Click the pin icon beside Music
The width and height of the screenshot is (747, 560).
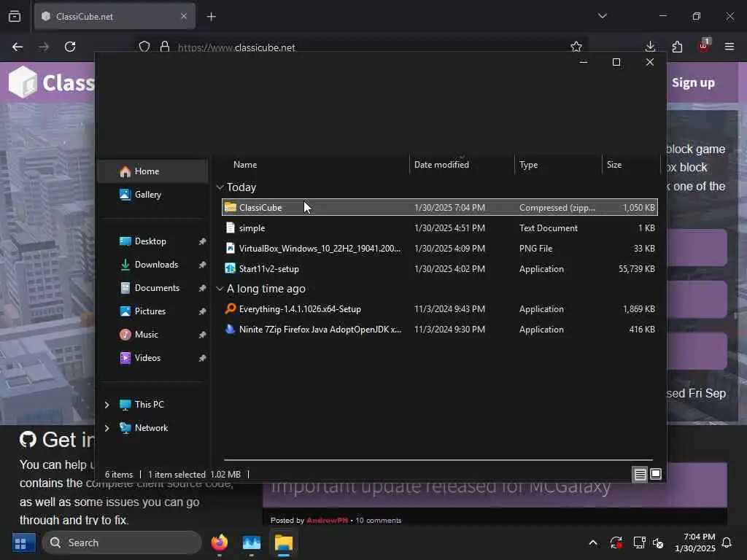(203, 335)
